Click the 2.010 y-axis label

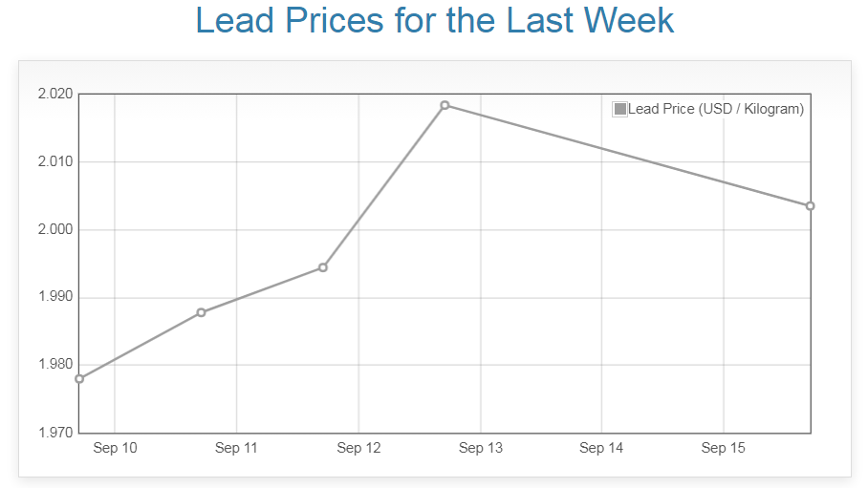pos(55,161)
